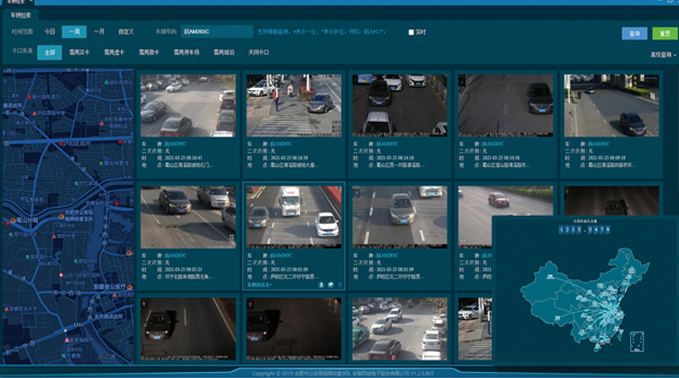This screenshot has width=679, height=378.
Task: Choose the 自定义 custom time range
Action: 126,32
